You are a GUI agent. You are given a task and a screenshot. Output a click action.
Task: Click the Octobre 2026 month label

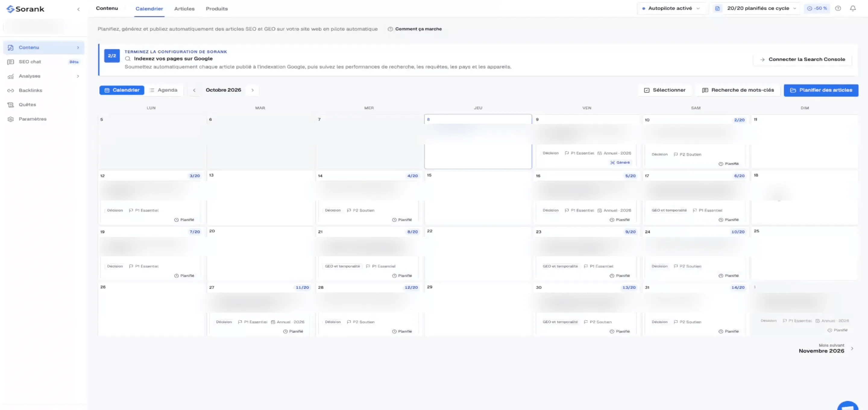tap(223, 90)
